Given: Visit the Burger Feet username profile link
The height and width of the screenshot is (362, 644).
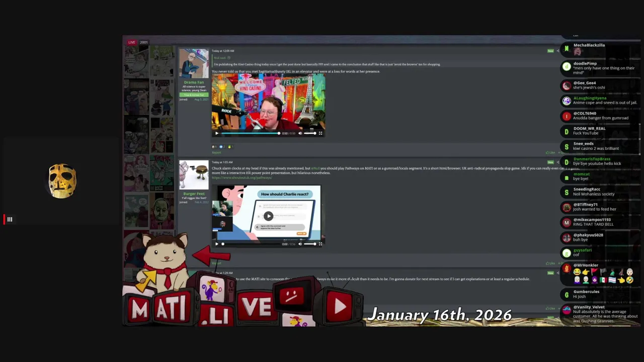Looking at the screenshot, I should click(194, 194).
